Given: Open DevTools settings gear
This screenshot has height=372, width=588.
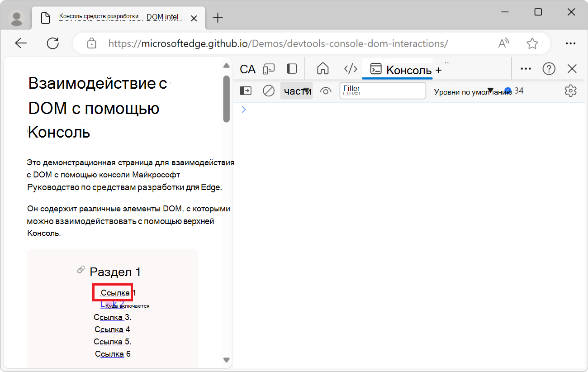Looking at the screenshot, I should (x=570, y=91).
